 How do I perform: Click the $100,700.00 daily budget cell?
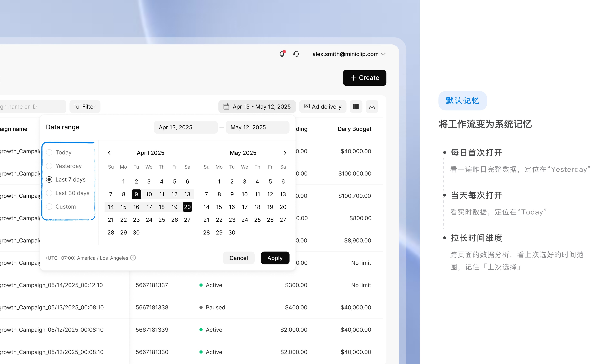355,196
